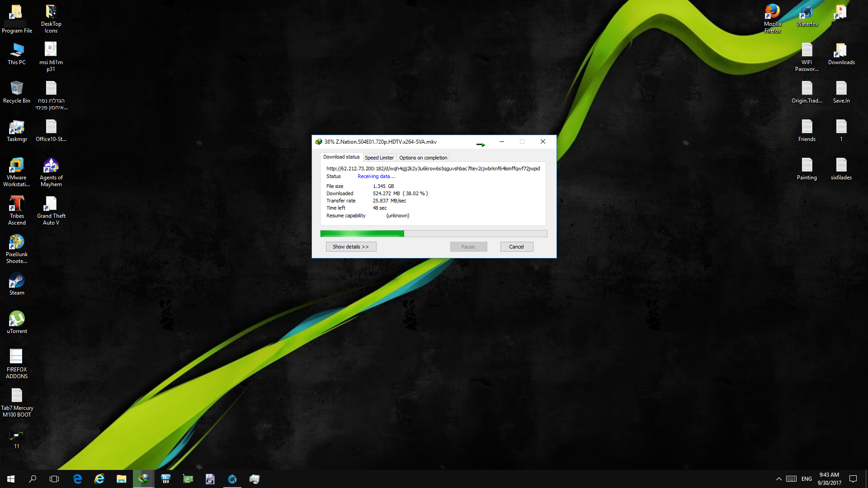Open the Action Center notification icon
This screenshot has width=868, height=488.
pyautogui.click(x=853, y=479)
